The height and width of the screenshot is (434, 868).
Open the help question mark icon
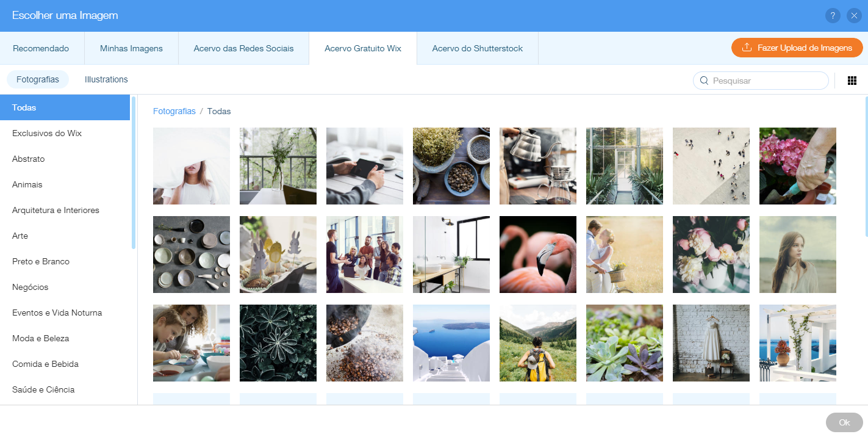[x=833, y=16]
